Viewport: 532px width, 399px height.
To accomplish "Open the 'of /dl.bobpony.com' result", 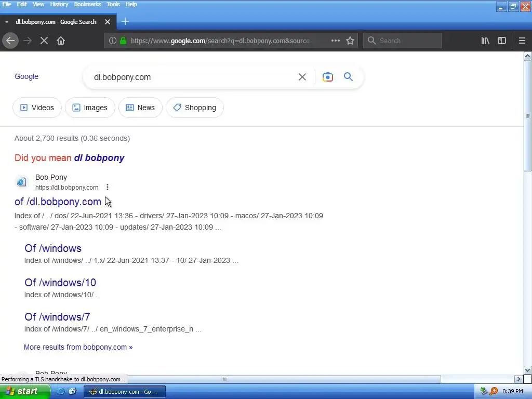I will [x=58, y=202].
